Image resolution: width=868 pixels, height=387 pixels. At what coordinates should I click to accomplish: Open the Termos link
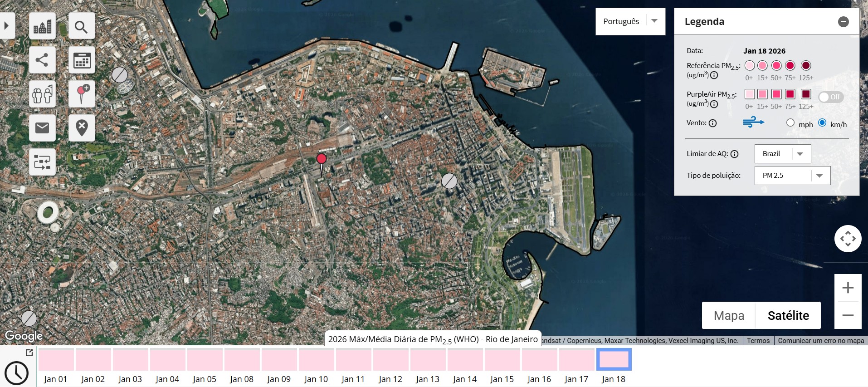click(758, 341)
